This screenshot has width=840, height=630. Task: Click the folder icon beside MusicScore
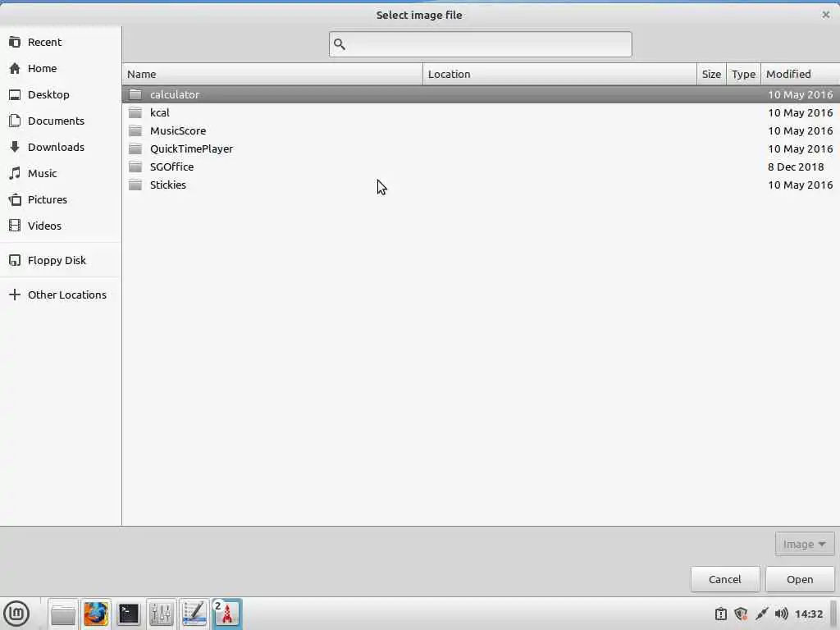pos(135,130)
